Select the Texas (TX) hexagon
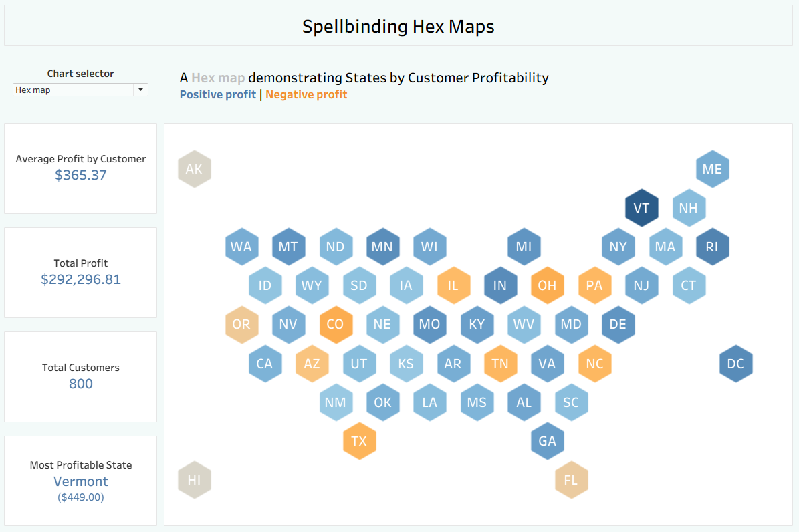The height and width of the screenshot is (532, 799). (360, 441)
